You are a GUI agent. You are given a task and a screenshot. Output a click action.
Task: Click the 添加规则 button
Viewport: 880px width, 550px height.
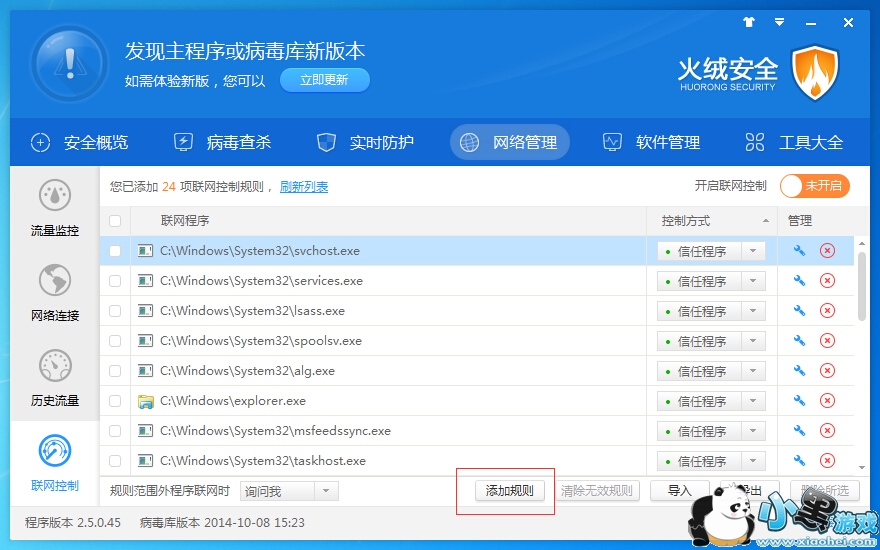pos(509,491)
